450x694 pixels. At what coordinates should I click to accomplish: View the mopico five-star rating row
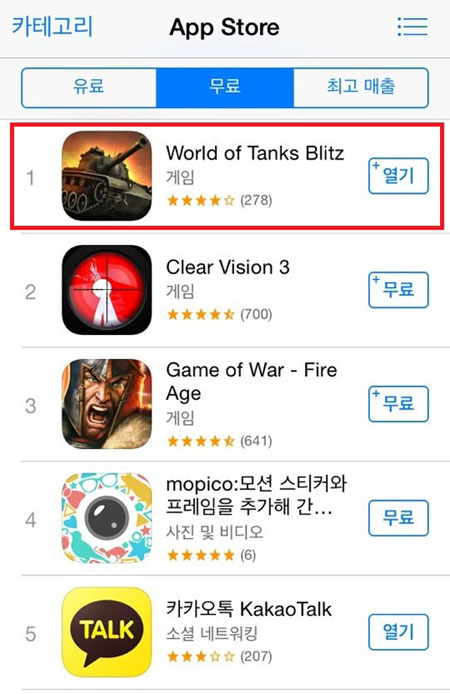(212, 555)
